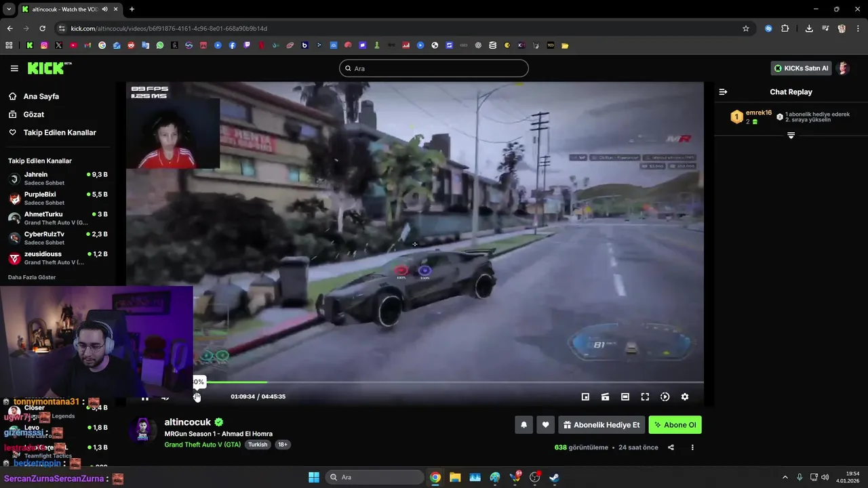Screen dimensions: 868x488
Task: Click the altincocuk channel avatar
Action: click(143, 430)
